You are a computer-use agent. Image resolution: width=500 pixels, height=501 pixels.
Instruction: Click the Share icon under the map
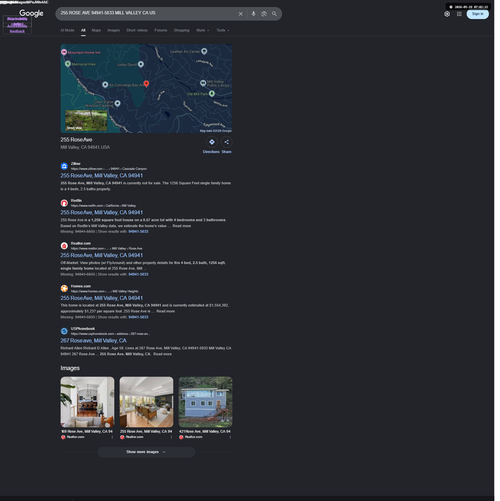(x=226, y=142)
